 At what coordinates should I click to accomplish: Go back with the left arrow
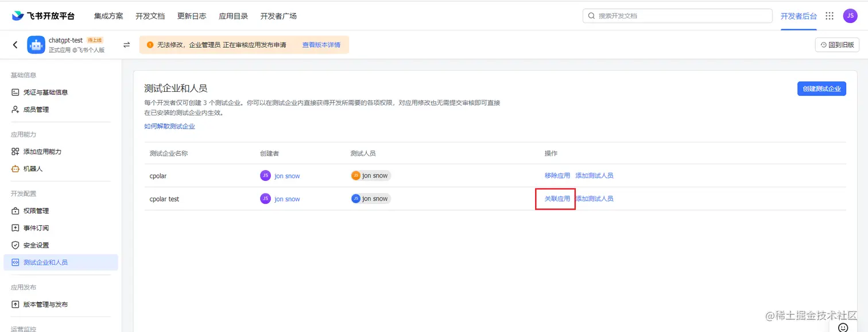click(15, 45)
